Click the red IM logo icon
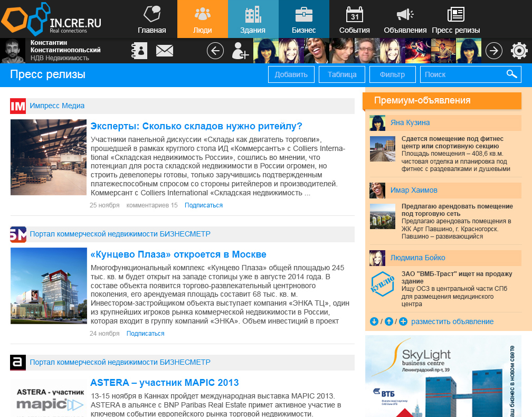 pyautogui.click(x=18, y=106)
